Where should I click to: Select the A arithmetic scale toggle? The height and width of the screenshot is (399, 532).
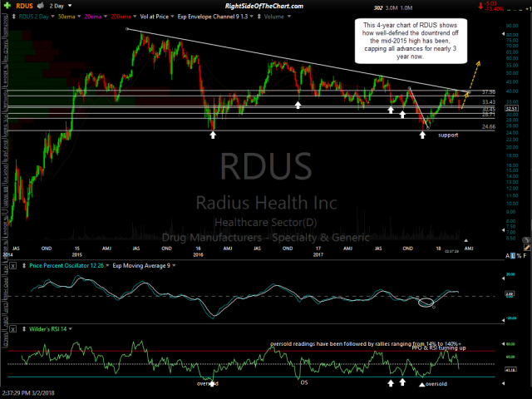tap(508, 256)
